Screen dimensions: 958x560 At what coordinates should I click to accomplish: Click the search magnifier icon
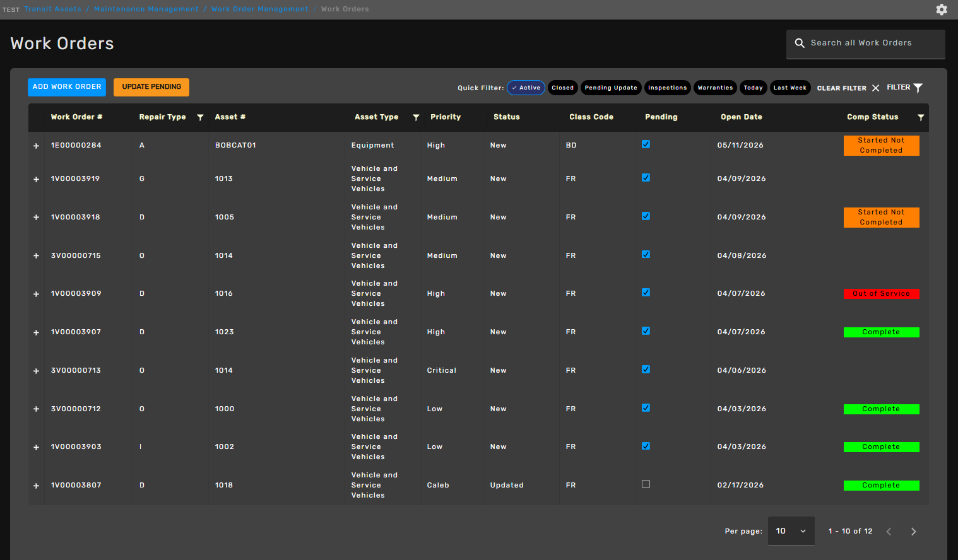(800, 43)
